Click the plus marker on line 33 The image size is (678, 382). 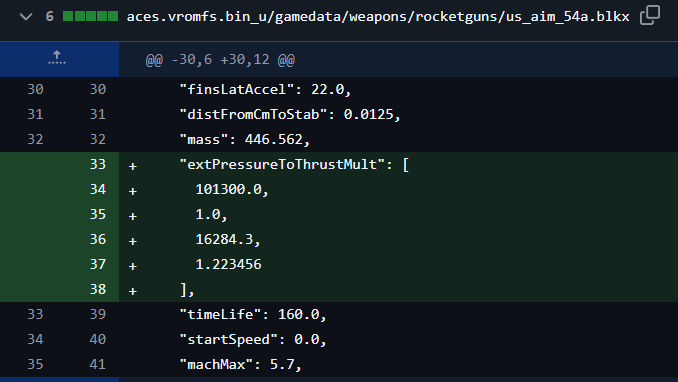pyautogui.click(x=133, y=166)
